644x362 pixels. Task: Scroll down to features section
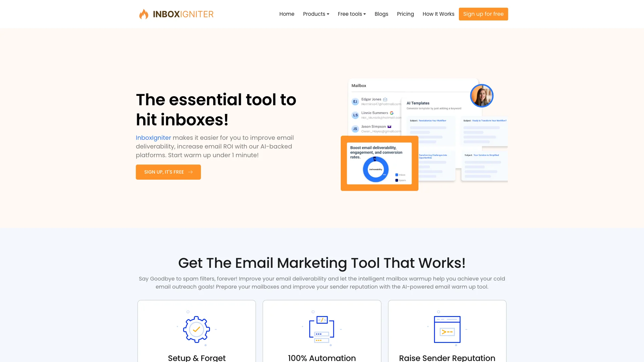click(x=322, y=263)
